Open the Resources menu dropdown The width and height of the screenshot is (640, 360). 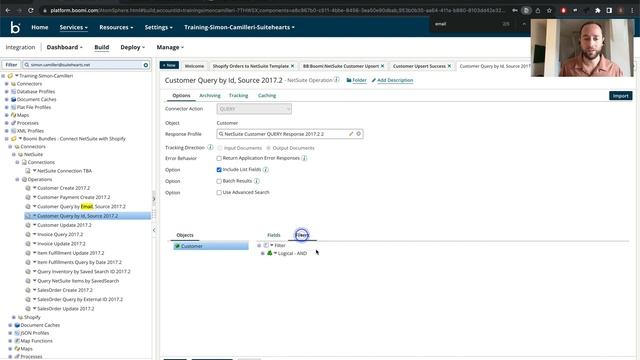116,27
